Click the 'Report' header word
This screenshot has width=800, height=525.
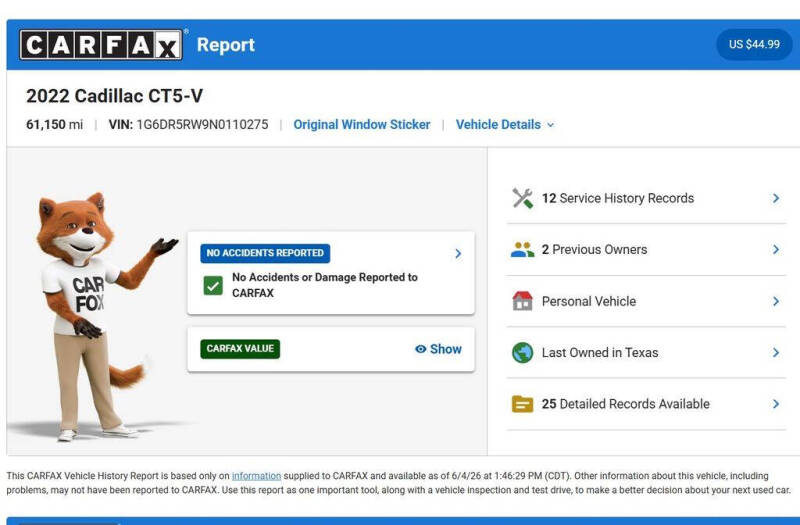coord(226,45)
